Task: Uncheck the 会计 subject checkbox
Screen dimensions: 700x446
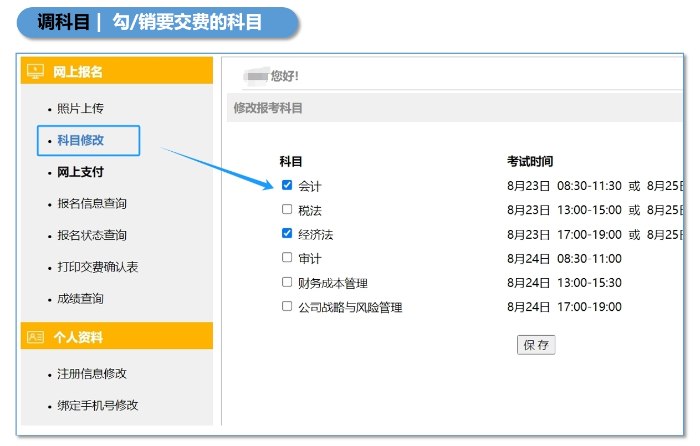Action: [x=287, y=185]
